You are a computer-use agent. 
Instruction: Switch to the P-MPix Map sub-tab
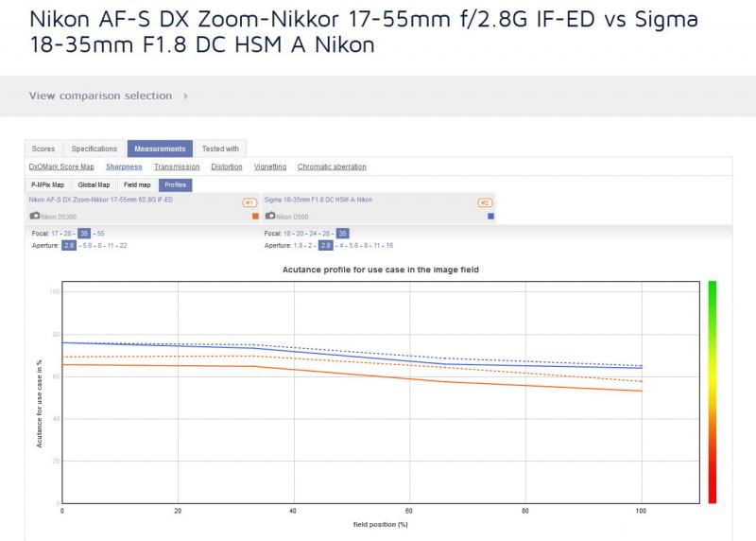click(x=48, y=184)
